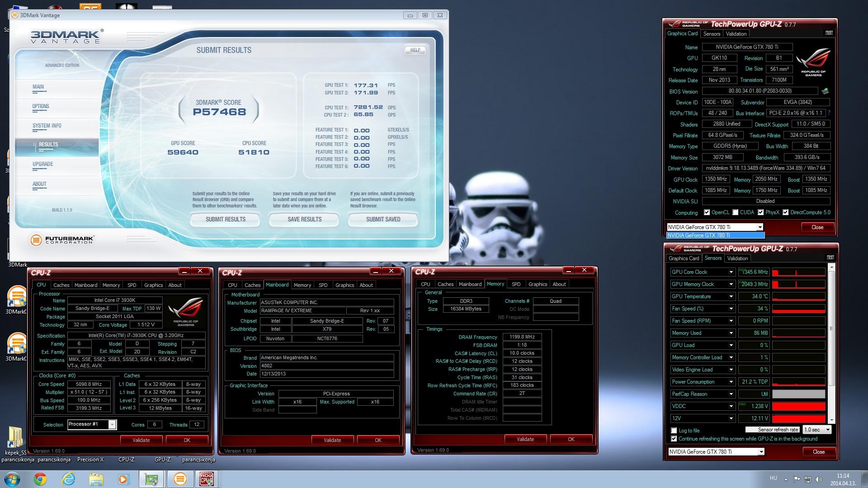Viewport: 868px width, 488px height.
Task: Expand the GPU Core Clock sensor dropdown
Action: pos(731,272)
